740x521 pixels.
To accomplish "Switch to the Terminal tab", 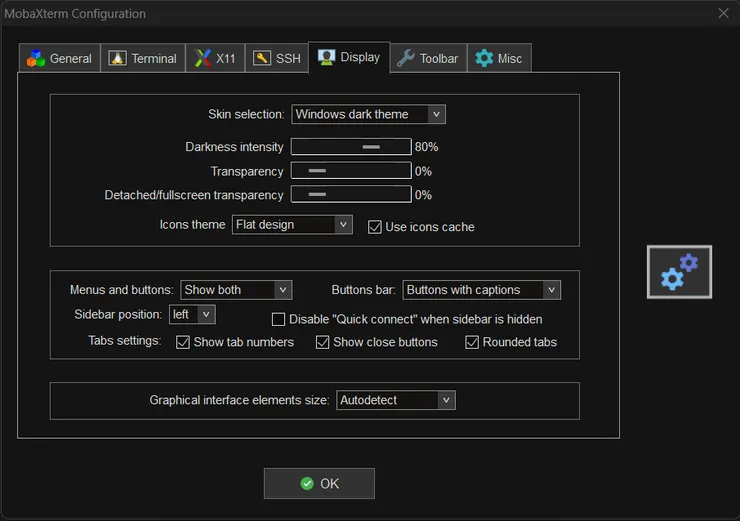I will [143, 58].
